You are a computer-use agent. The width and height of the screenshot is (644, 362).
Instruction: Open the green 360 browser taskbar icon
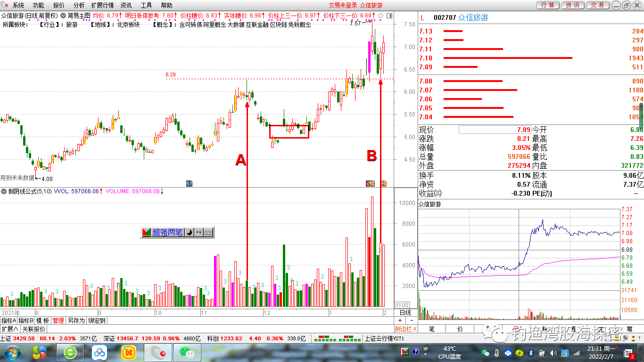click(70, 352)
